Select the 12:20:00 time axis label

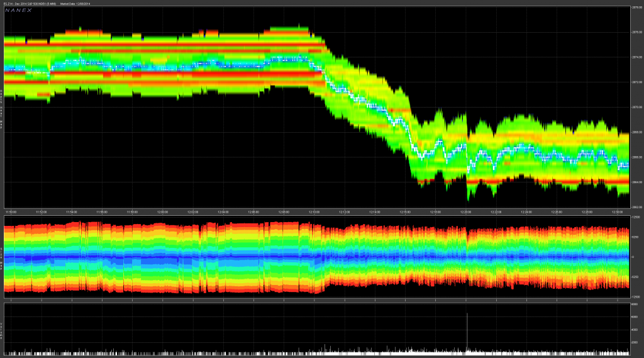tap(466, 212)
